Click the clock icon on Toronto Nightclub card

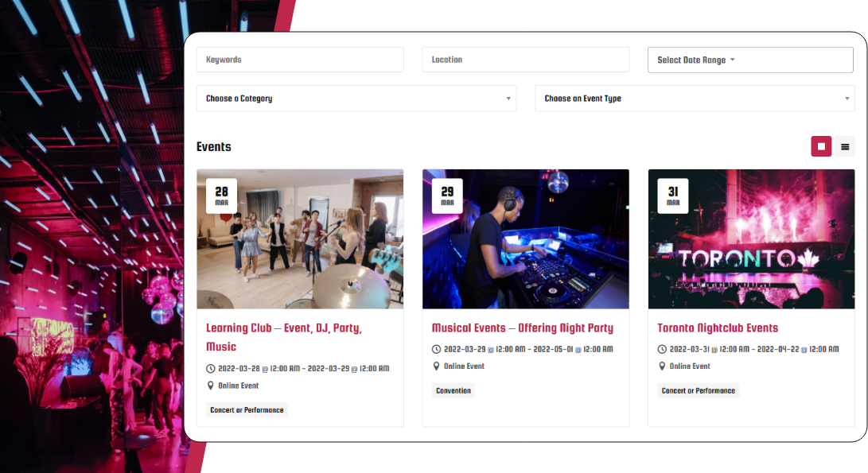661,349
